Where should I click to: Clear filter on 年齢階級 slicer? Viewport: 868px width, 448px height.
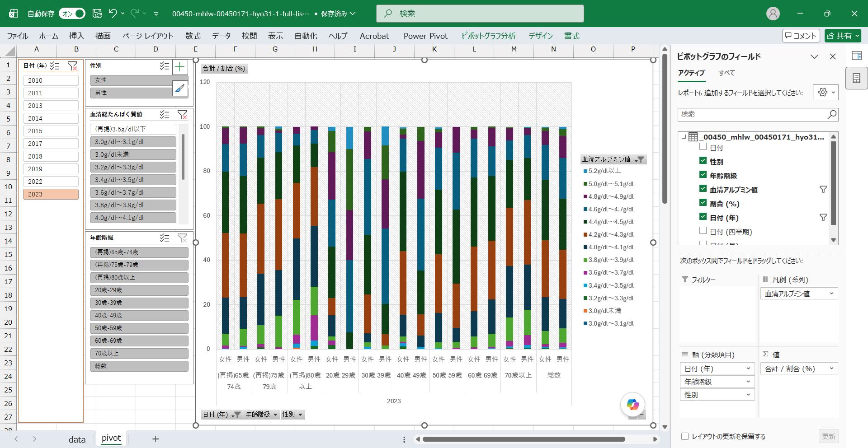182,238
